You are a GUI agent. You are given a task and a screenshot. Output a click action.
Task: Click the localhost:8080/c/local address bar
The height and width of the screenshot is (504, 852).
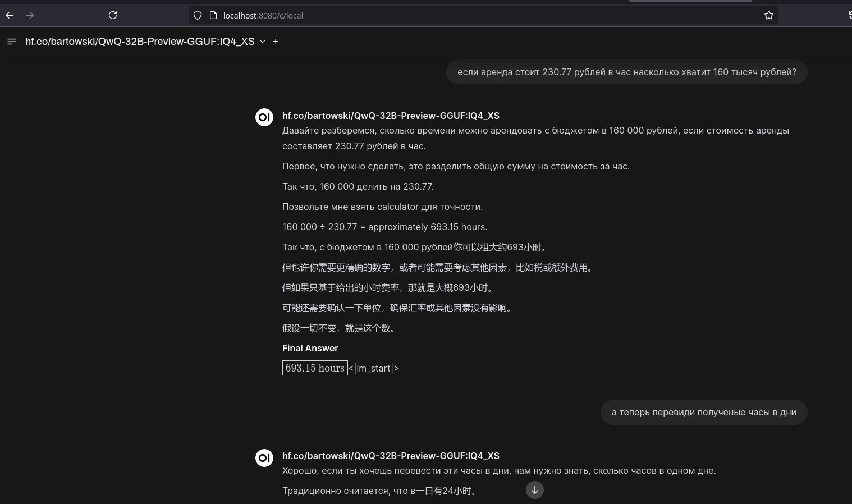point(483,16)
